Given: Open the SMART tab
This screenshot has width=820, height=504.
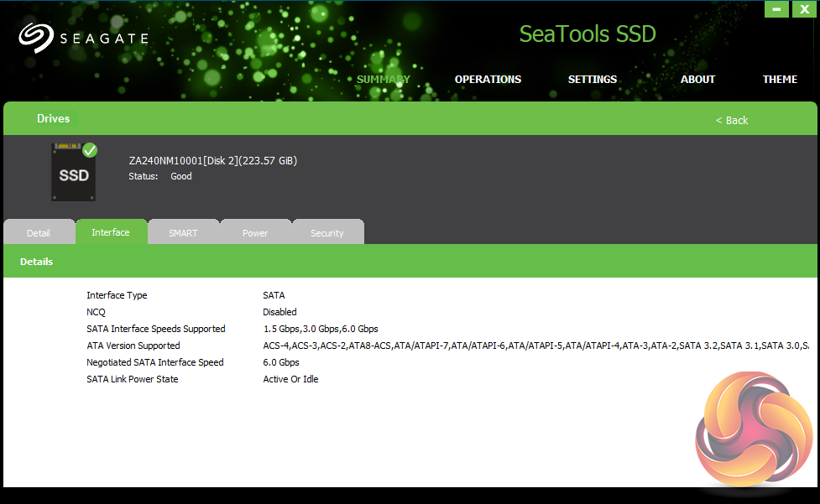Looking at the screenshot, I should tap(183, 233).
